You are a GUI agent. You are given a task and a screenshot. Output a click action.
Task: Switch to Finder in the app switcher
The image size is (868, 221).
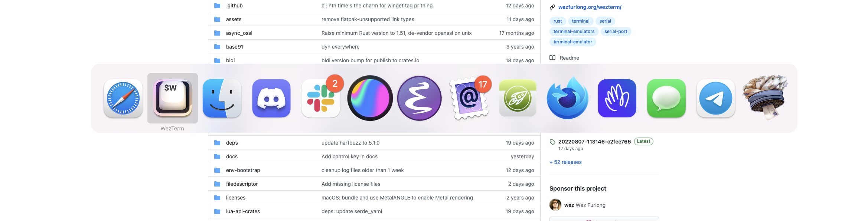pyautogui.click(x=222, y=98)
